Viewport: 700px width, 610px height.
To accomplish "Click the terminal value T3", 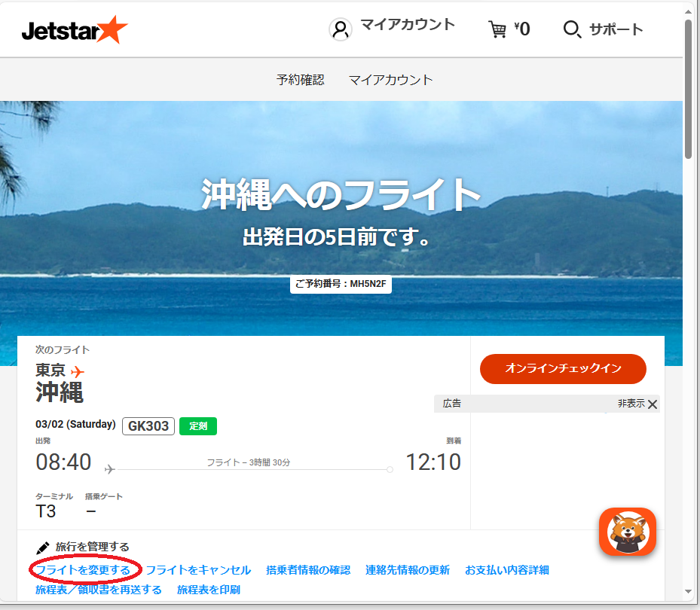I will pos(45,511).
